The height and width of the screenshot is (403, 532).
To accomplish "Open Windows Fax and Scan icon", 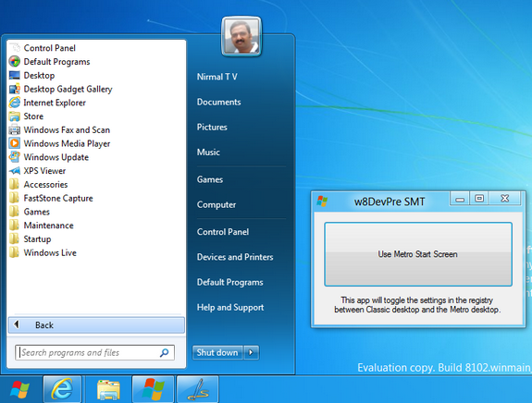I will tap(15, 129).
